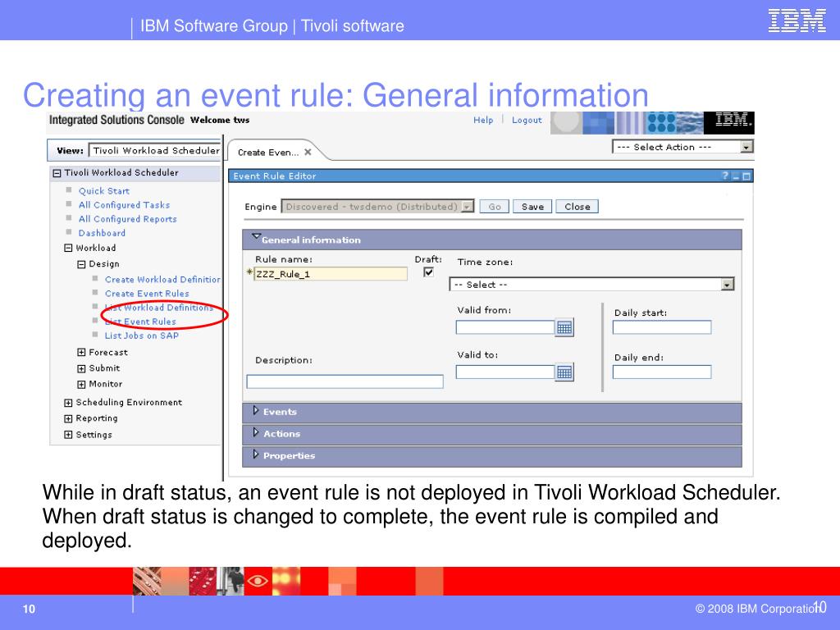840x630 pixels.
Task: Open All Configured Reports
Action: click(127, 219)
